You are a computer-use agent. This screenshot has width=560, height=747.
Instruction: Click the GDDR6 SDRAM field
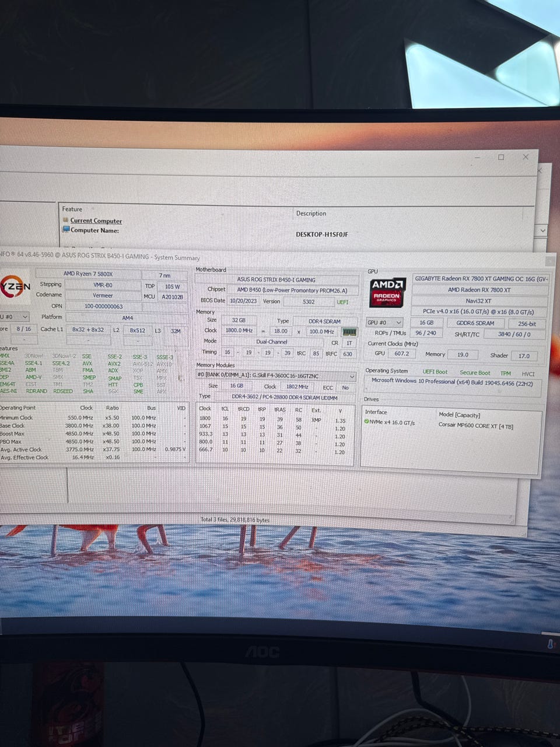point(475,323)
